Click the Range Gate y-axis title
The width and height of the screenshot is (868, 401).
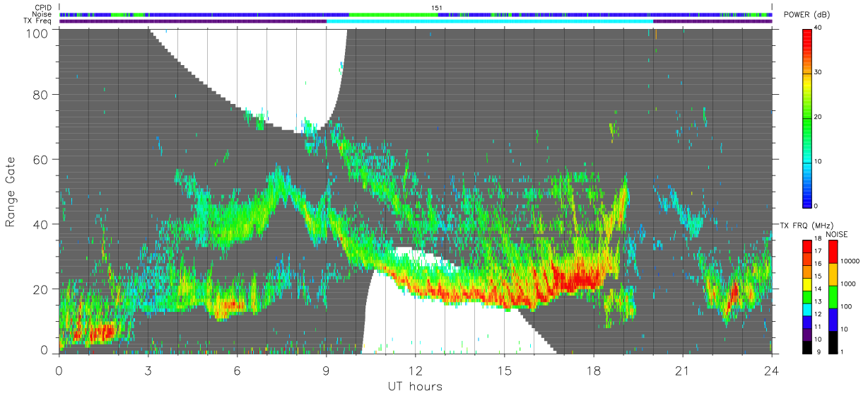point(11,192)
